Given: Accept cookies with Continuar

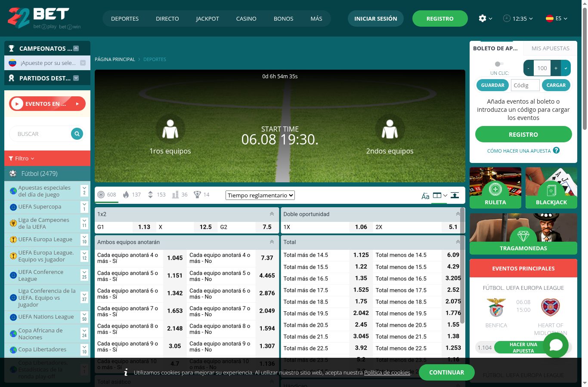Looking at the screenshot, I should click(x=447, y=372).
